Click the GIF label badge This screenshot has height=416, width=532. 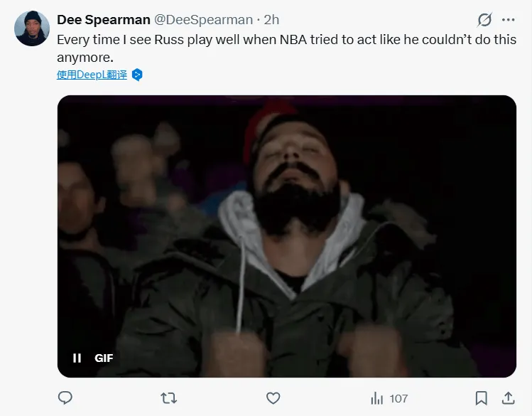click(104, 358)
